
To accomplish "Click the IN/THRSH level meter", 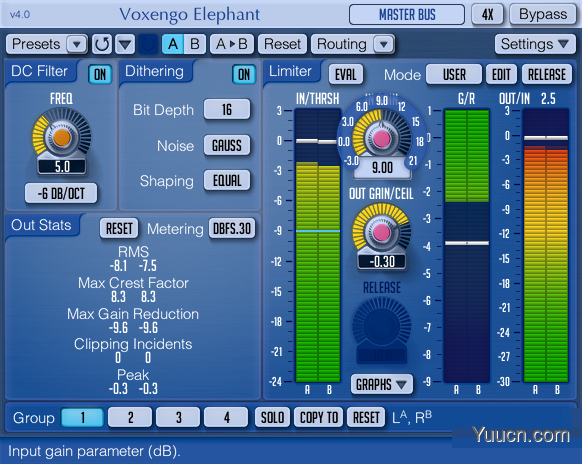I will point(318,245).
